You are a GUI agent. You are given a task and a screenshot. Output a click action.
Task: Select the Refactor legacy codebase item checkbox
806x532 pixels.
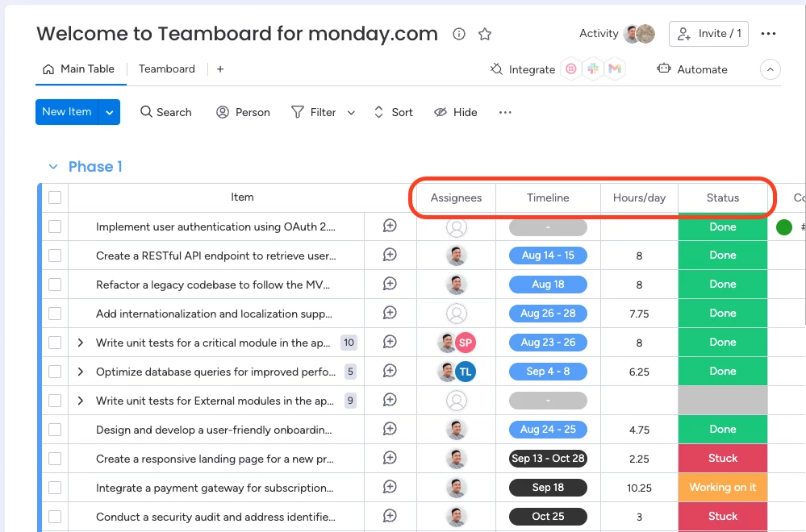(x=55, y=285)
